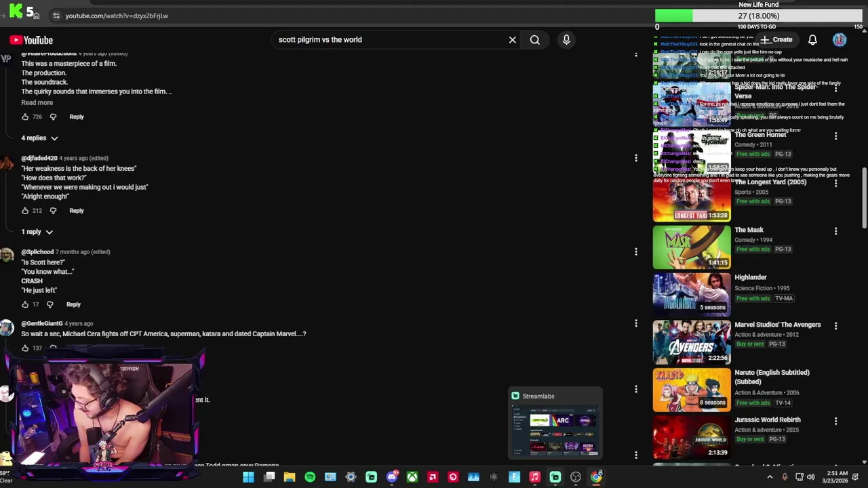Screen dimensions: 868x488
Task: Switch to Google Chrome on the taskbar
Action: click(x=596, y=477)
